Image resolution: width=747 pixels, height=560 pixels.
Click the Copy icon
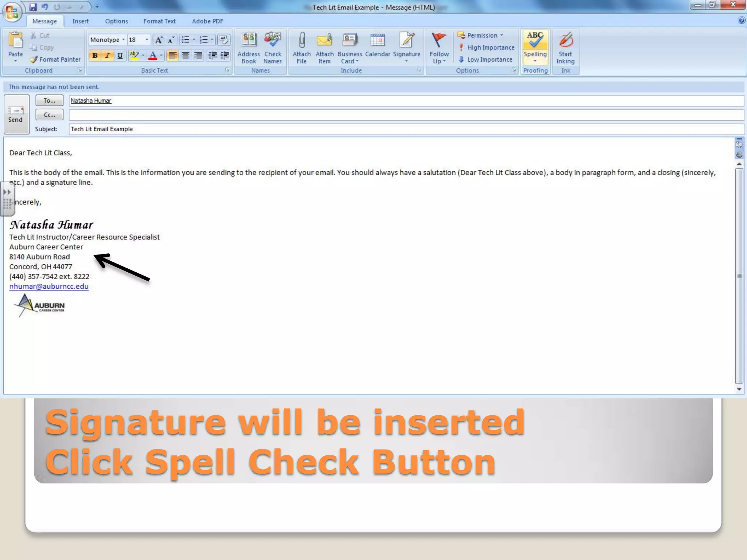click(33, 47)
